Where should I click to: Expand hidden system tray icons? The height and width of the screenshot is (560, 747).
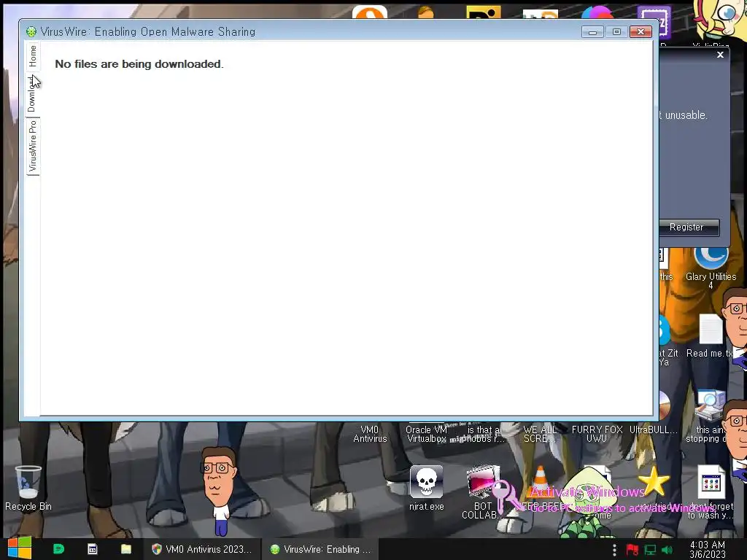(614, 550)
